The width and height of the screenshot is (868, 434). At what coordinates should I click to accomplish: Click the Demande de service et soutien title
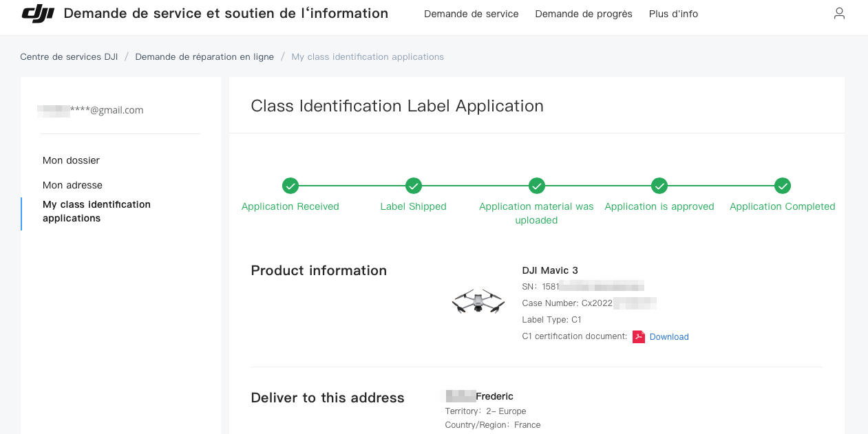click(x=226, y=13)
